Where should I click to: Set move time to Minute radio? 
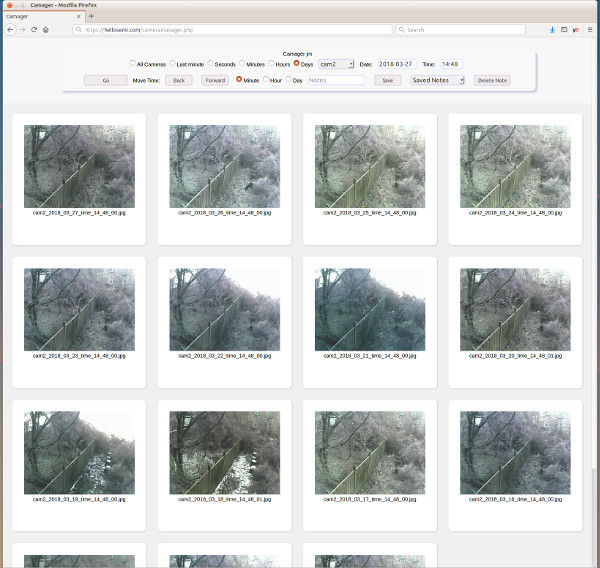click(239, 79)
